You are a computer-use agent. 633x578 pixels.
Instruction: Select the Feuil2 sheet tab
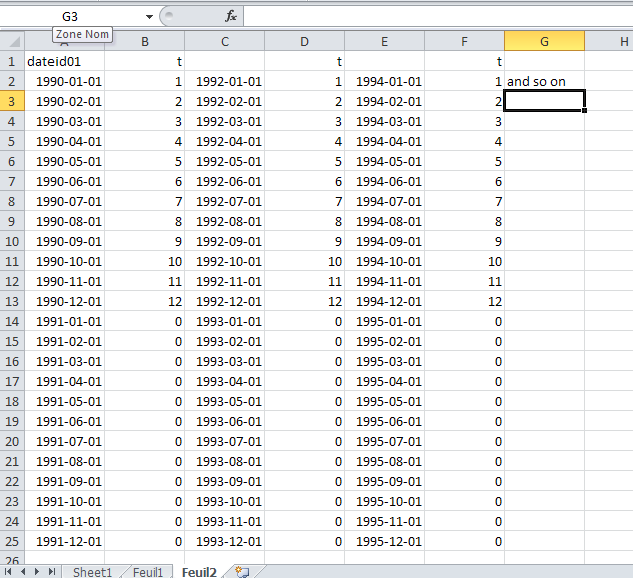tap(199, 572)
